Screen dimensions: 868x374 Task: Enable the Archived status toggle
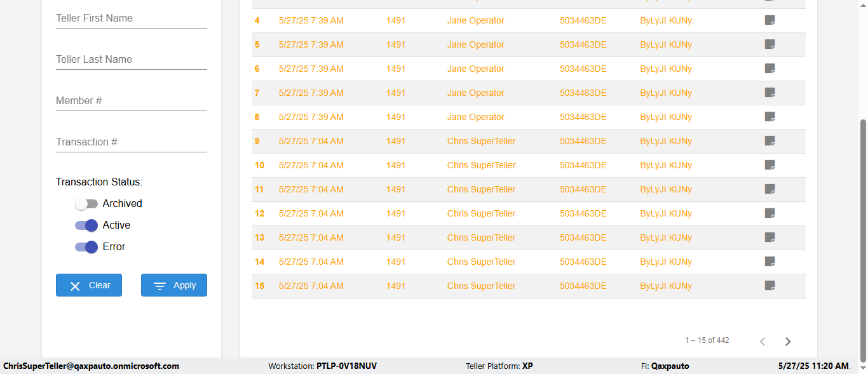point(86,204)
